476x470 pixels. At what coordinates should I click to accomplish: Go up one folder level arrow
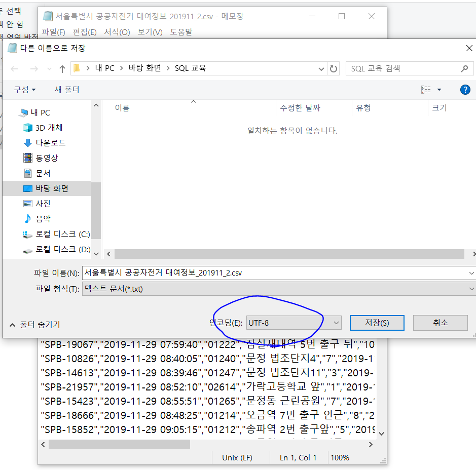pos(62,69)
